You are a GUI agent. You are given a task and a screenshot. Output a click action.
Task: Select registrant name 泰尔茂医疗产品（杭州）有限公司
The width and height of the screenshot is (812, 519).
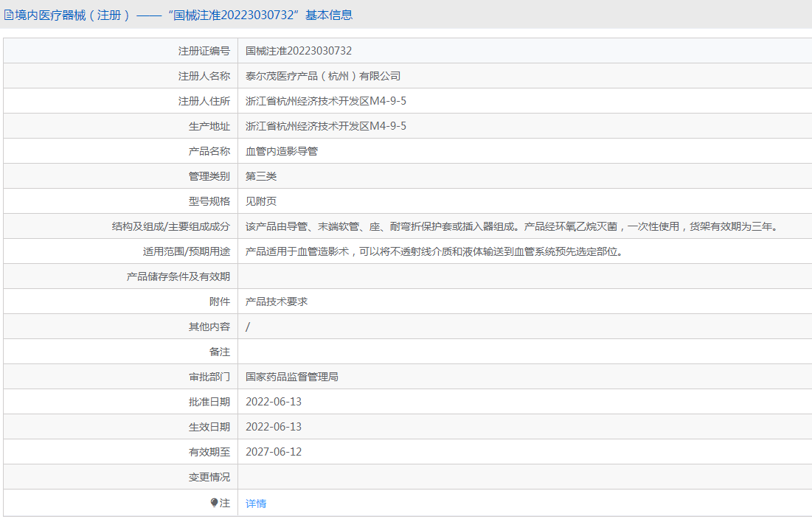tap(322, 76)
